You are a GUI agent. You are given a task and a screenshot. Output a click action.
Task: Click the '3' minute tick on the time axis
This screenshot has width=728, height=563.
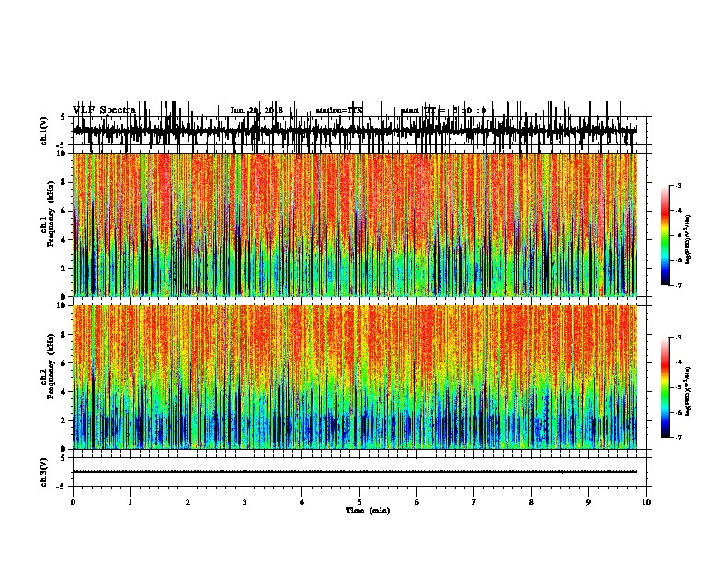(x=245, y=502)
